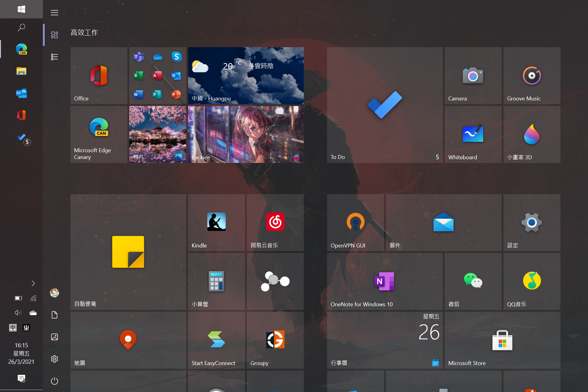Open the 微信 WeChat tile

tap(473, 281)
